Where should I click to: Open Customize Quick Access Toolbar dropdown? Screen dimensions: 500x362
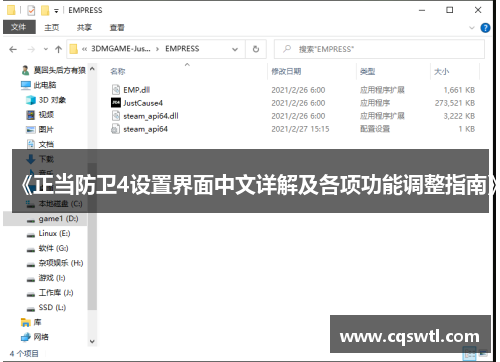coord(56,11)
